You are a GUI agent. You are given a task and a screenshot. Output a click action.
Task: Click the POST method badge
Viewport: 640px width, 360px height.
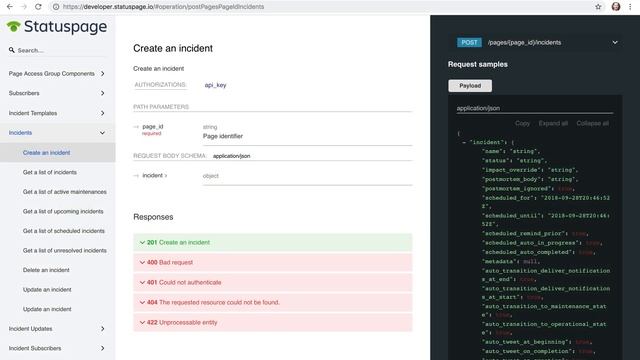(x=469, y=42)
